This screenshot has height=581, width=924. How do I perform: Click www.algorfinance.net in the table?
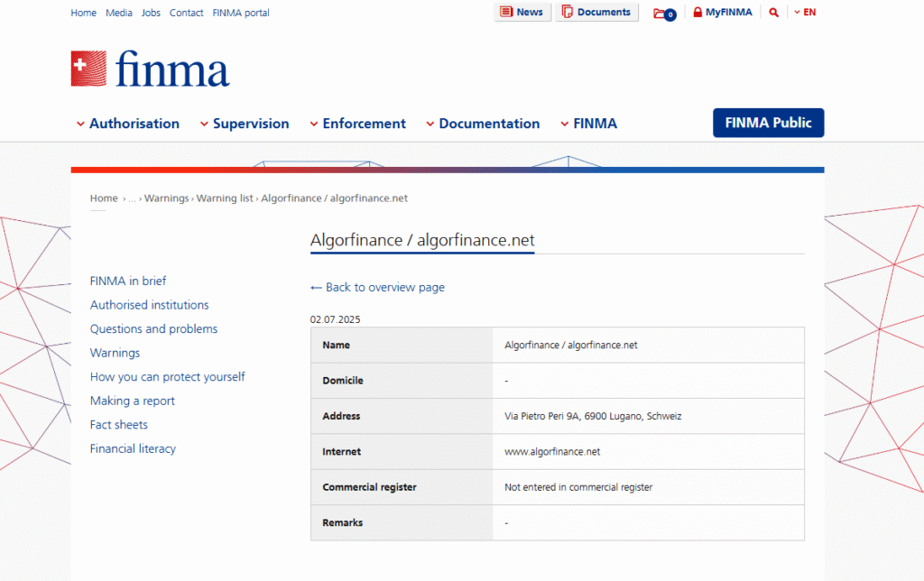[x=552, y=452]
